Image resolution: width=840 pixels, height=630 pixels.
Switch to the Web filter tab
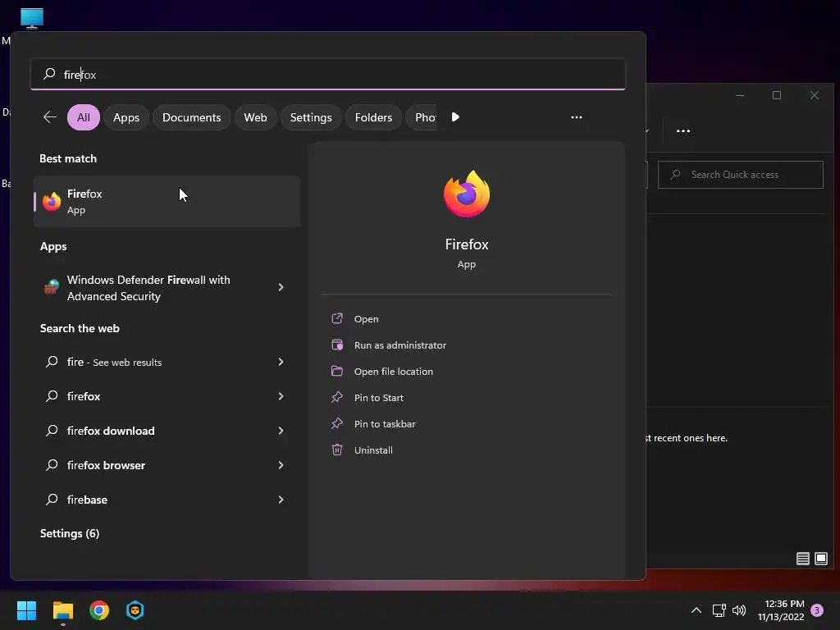coord(255,117)
